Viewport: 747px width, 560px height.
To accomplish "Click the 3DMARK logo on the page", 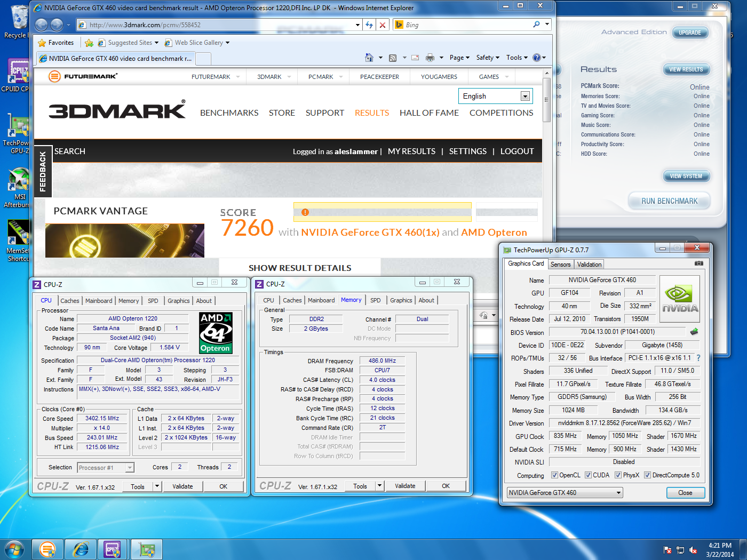I will point(117,110).
